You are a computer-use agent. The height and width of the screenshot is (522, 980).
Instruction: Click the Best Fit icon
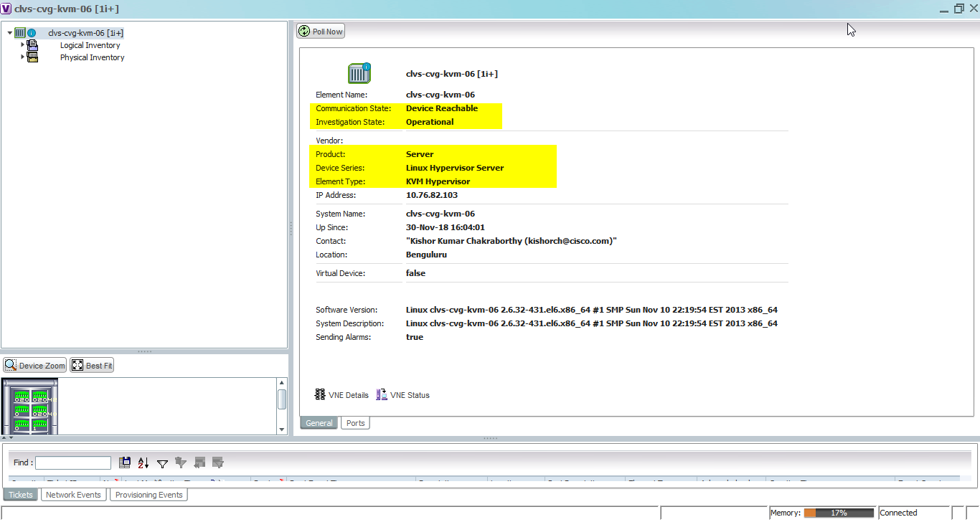coord(92,365)
